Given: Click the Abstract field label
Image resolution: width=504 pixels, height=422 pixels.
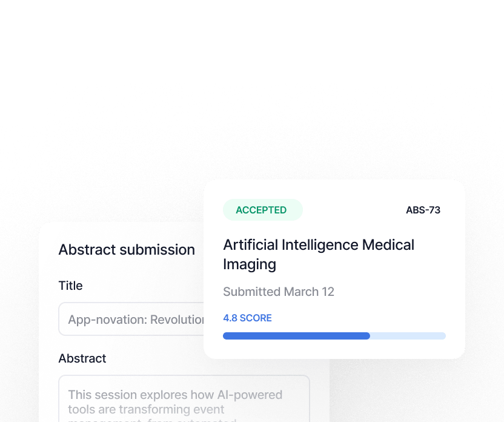Looking at the screenshot, I should (82, 358).
